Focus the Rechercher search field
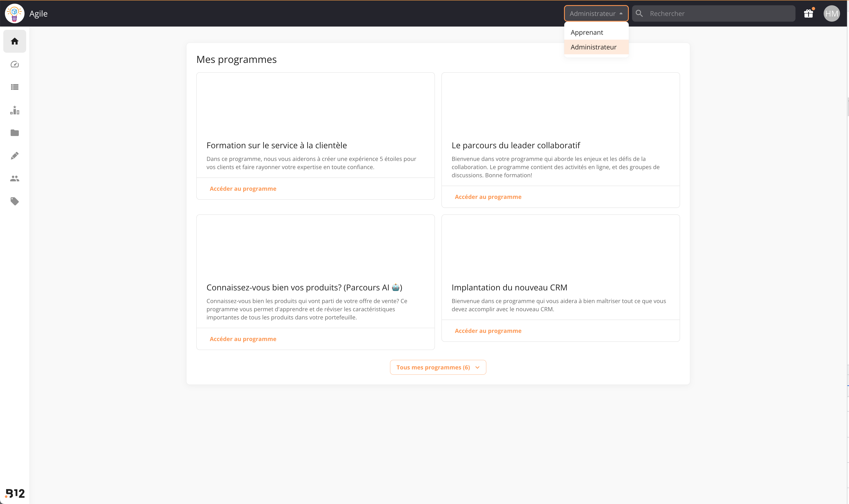Viewport: 849px width, 504px height. click(x=713, y=14)
